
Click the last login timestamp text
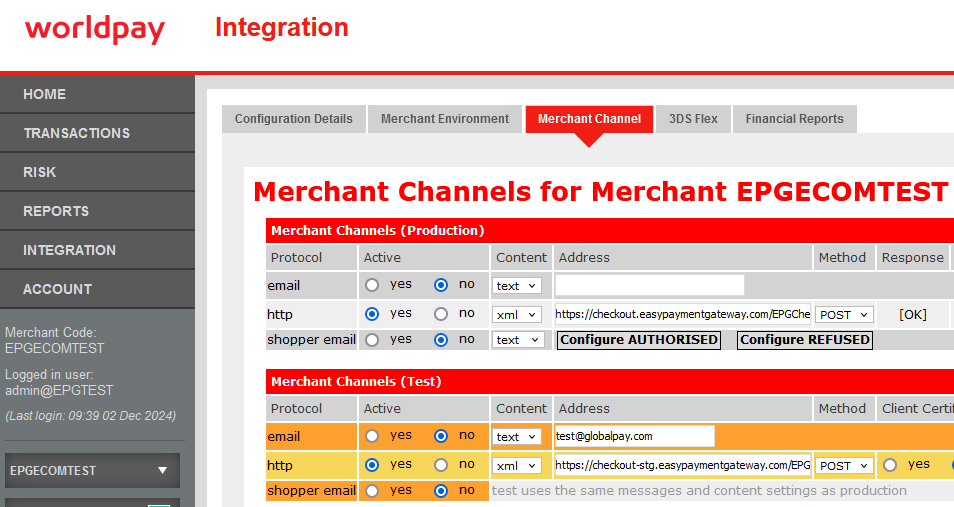pos(91,416)
